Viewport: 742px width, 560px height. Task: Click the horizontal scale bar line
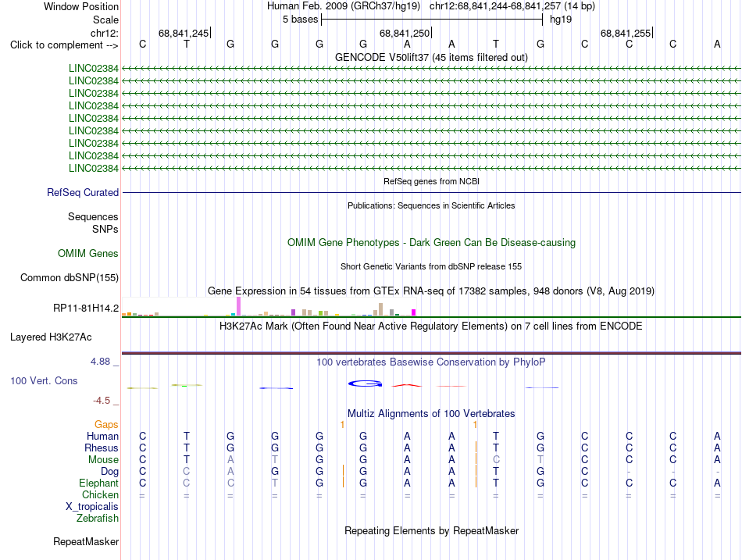click(x=432, y=20)
